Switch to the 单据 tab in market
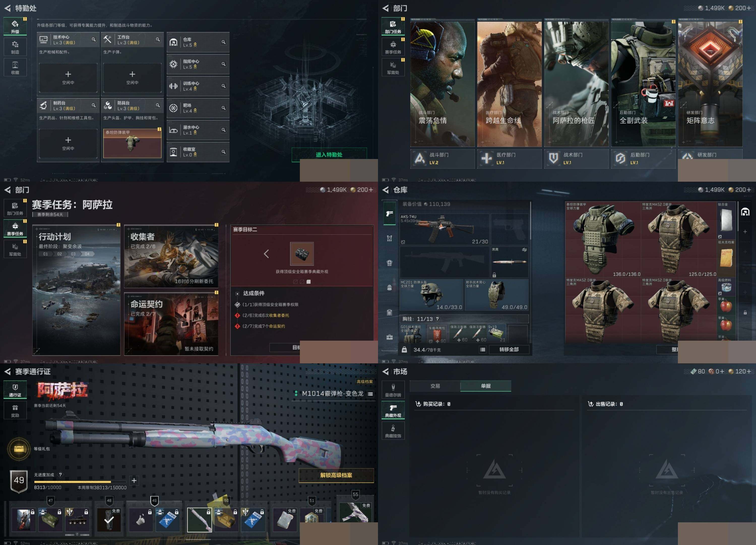Image resolution: width=756 pixels, height=545 pixels. tap(485, 386)
